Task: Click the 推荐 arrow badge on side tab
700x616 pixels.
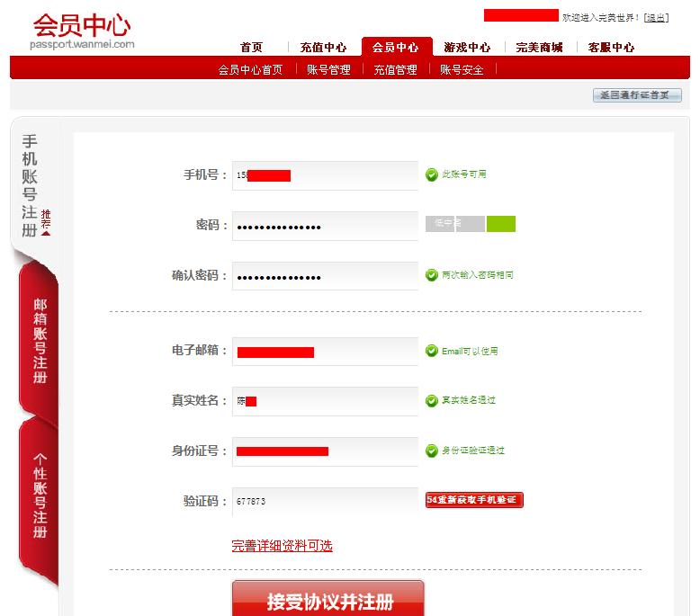Action: coord(46,222)
